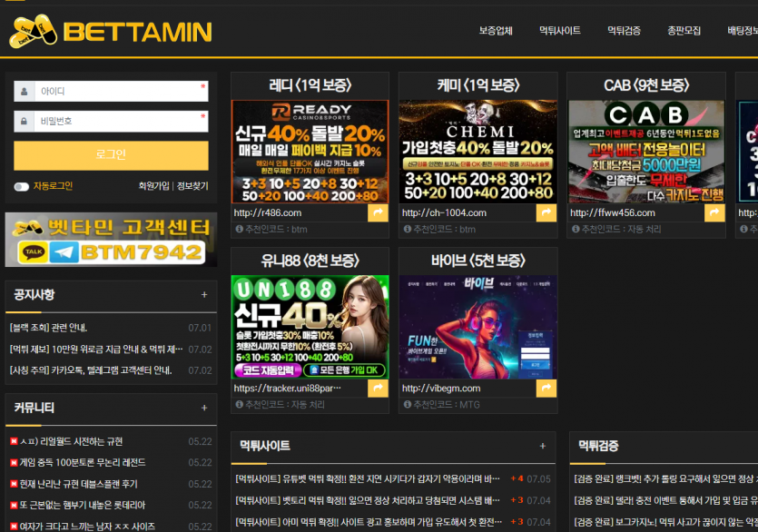Open the 회원가입 link
Image resolution: width=758 pixels, height=532 pixels.
coord(153,186)
